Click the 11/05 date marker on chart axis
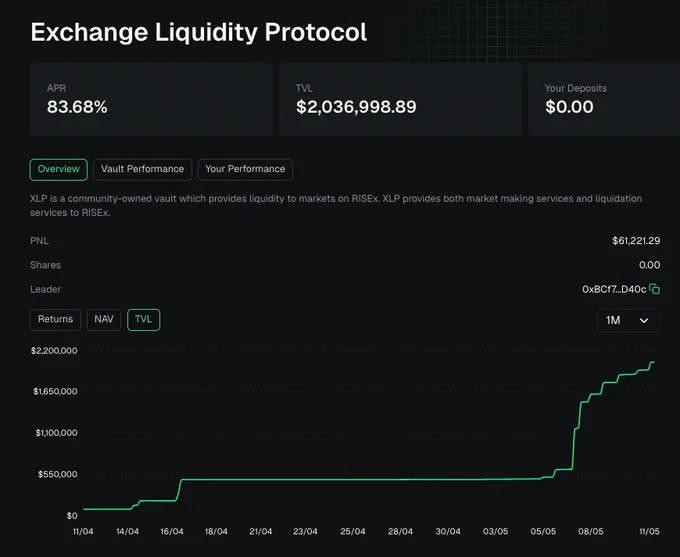680x557 pixels. [x=649, y=531]
